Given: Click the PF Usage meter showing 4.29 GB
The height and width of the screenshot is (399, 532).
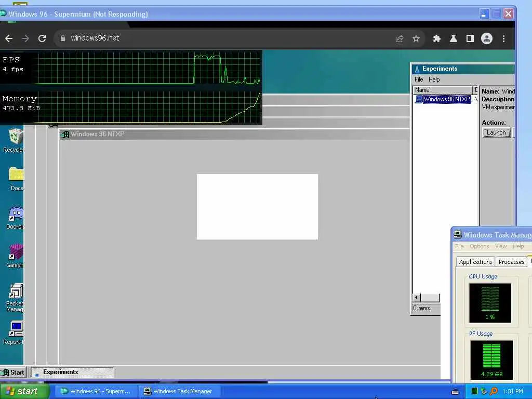Looking at the screenshot, I should click(x=491, y=360).
